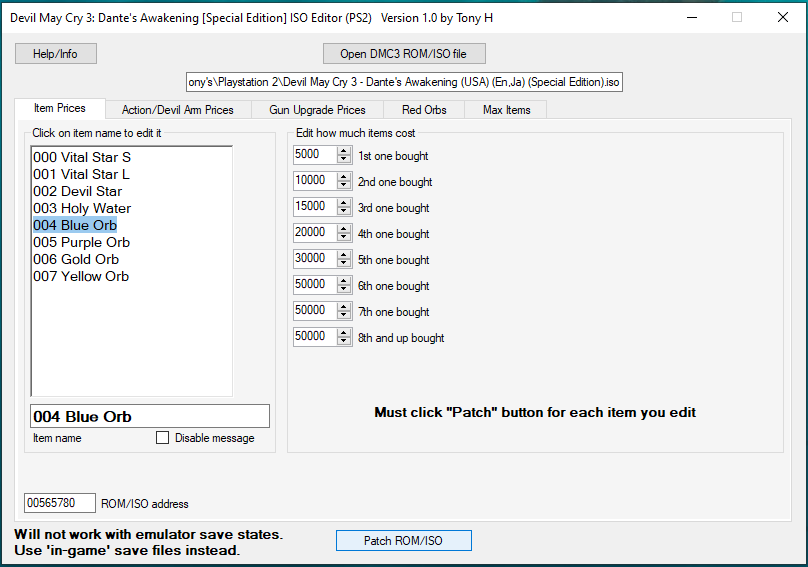The image size is (808, 567).
Task: Select 006 Gold Orb item
Action: click(x=76, y=259)
